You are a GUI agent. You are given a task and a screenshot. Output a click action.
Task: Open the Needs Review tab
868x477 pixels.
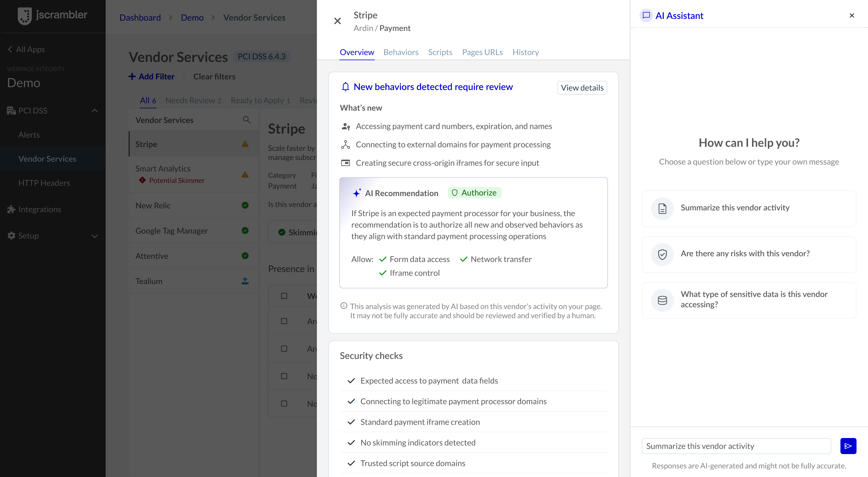(x=193, y=100)
